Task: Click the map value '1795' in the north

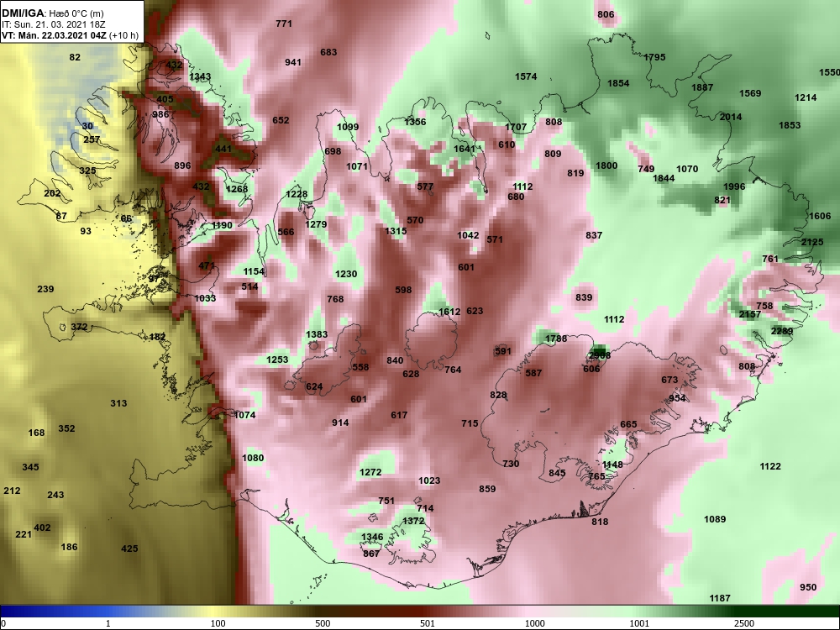Action: click(654, 57)
